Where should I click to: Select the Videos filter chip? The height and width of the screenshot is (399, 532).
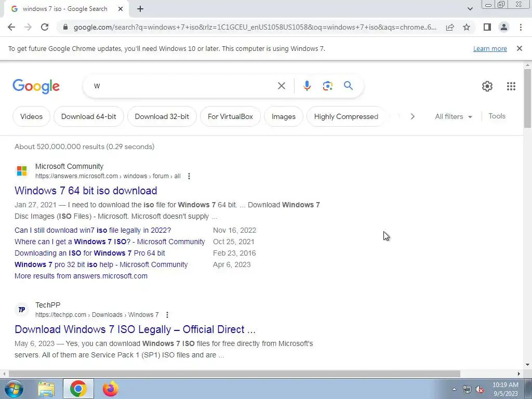coord(31,116)
